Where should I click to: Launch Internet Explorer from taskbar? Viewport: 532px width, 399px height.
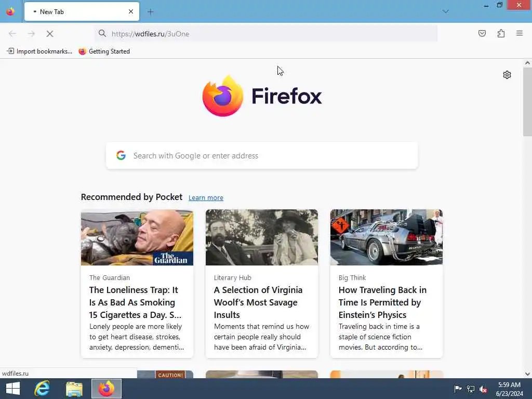[42, 389]
